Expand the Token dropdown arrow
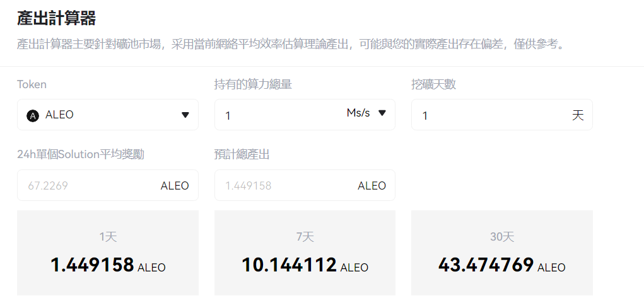 tap(185, 115)
